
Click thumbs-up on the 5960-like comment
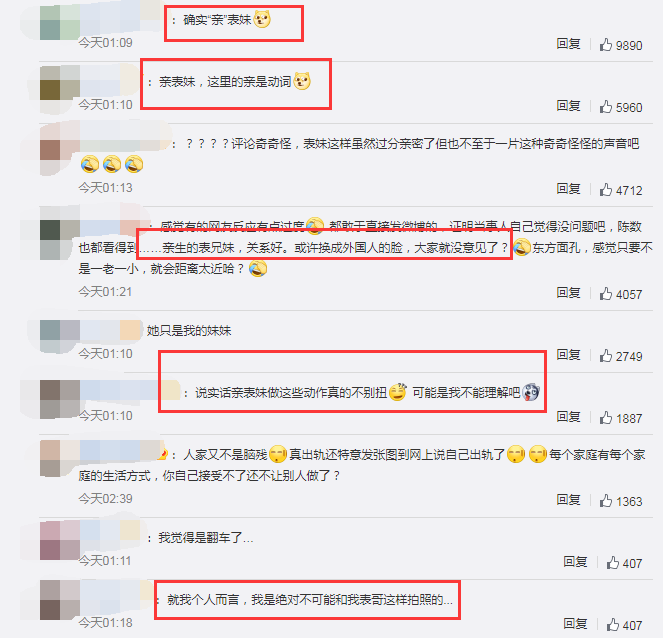pos(605,107)
